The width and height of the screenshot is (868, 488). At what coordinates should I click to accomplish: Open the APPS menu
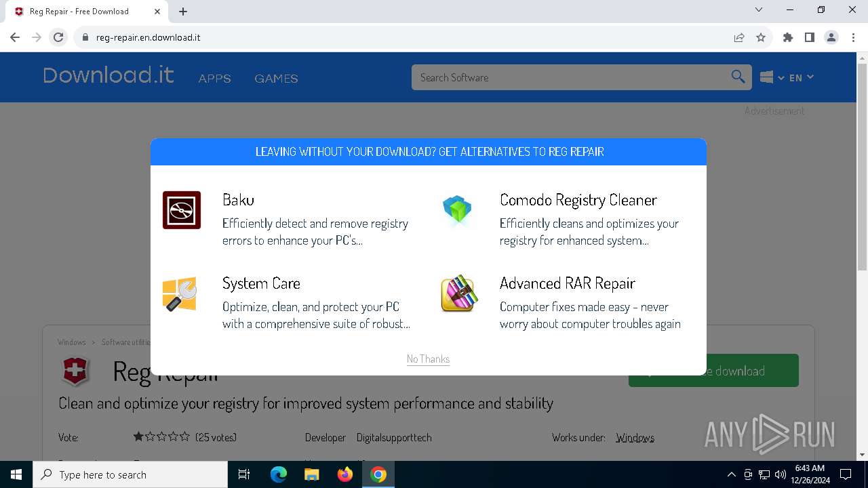pos(215,79)
